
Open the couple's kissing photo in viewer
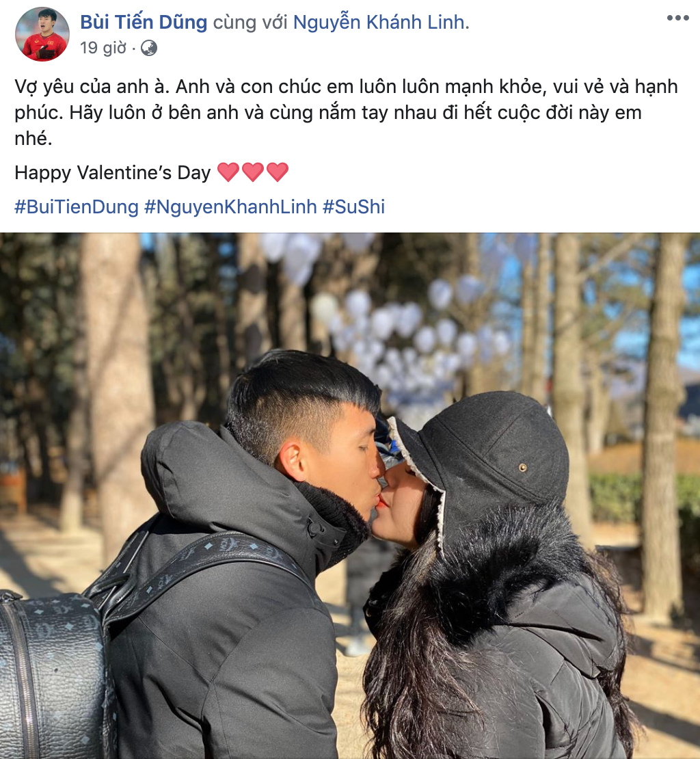[350, 496]
